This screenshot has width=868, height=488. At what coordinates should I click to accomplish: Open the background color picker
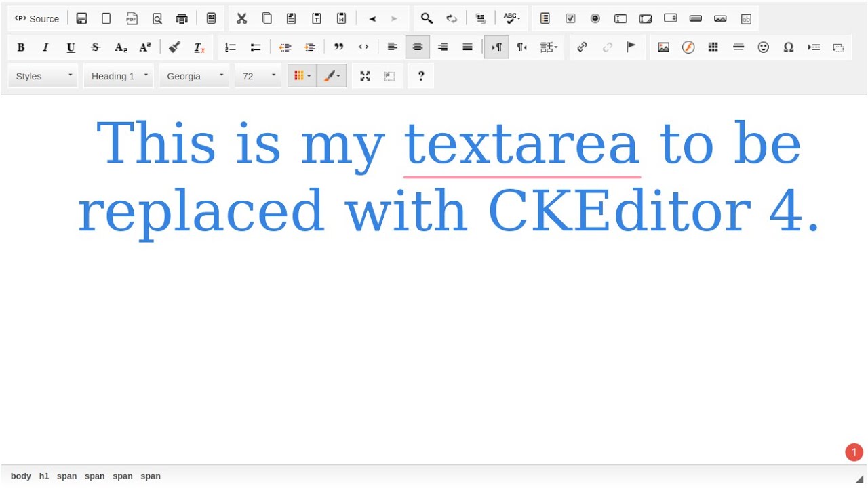(332, 76)
